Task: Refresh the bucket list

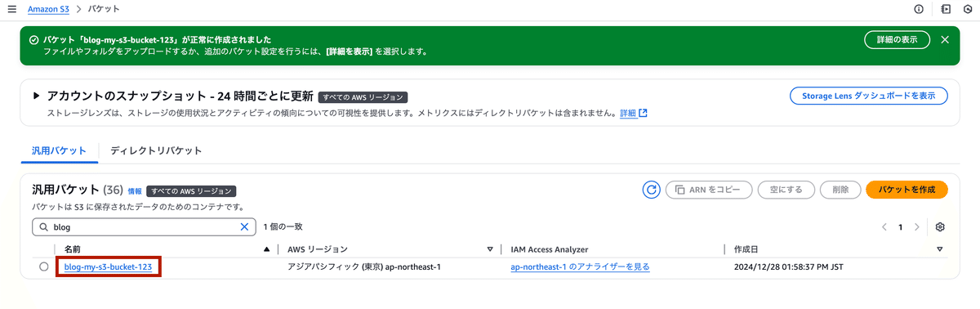Action: point(651,190)
